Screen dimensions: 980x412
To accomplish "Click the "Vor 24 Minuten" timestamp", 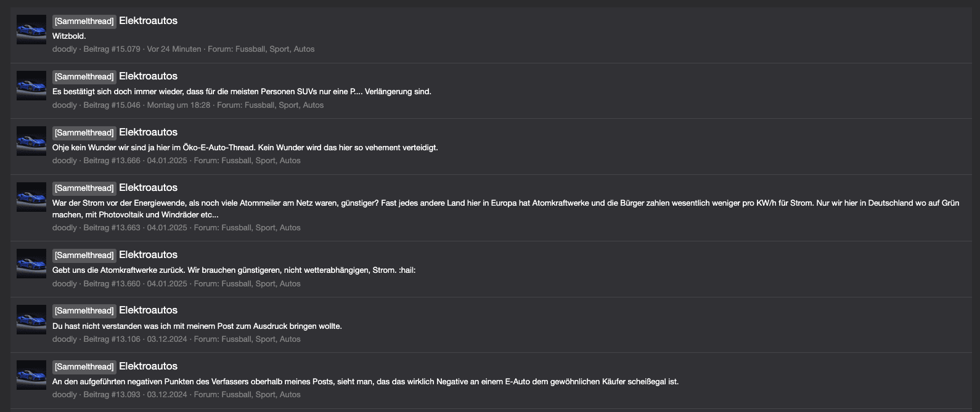I will coord(174,49).
